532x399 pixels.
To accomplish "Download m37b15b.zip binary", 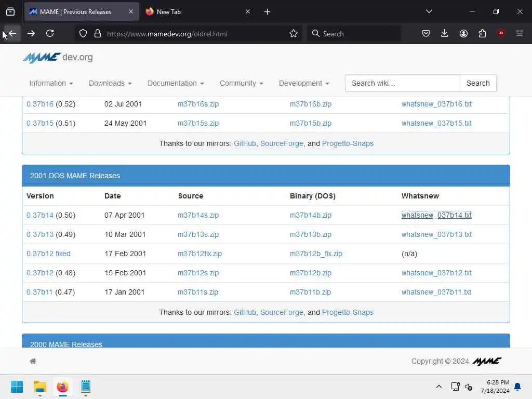I will point(311,123).
